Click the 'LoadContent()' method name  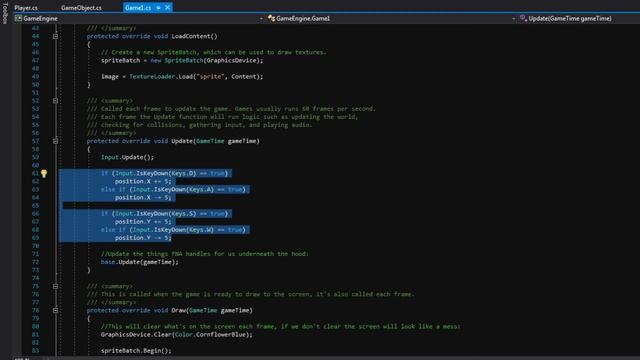194,36
